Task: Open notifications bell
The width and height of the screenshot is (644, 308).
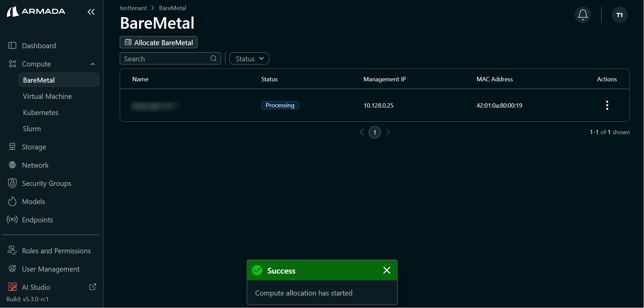Action: coord(583,15)
